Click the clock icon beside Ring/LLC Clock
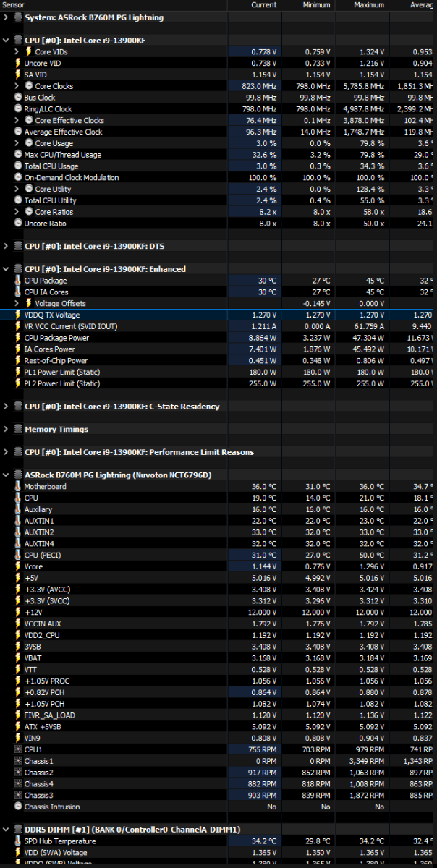 coord(18,109)
